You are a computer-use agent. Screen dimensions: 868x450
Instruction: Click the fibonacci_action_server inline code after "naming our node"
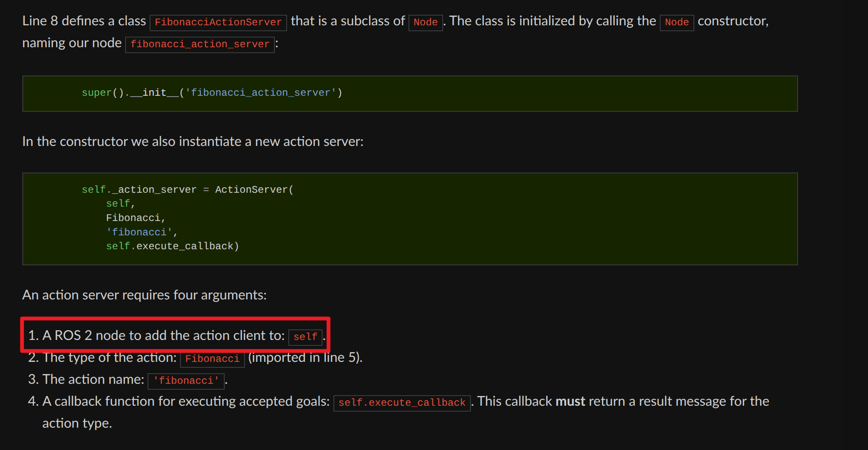[200, 44]
